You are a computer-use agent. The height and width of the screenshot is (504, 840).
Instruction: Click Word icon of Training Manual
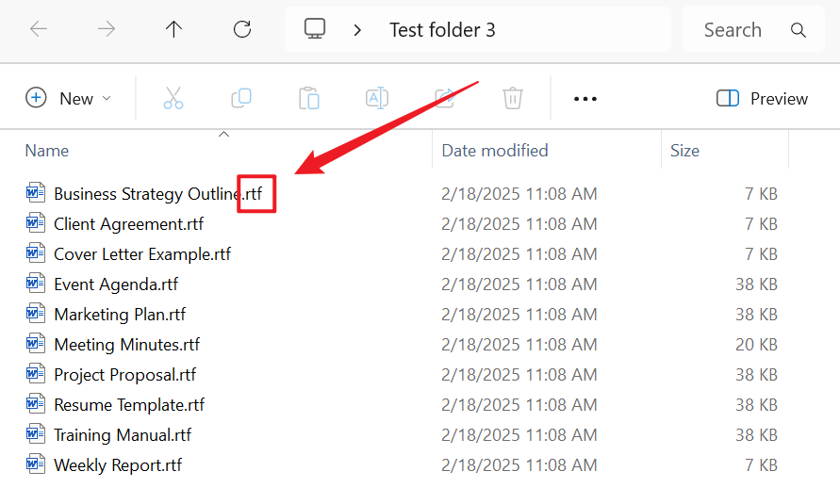36,432
